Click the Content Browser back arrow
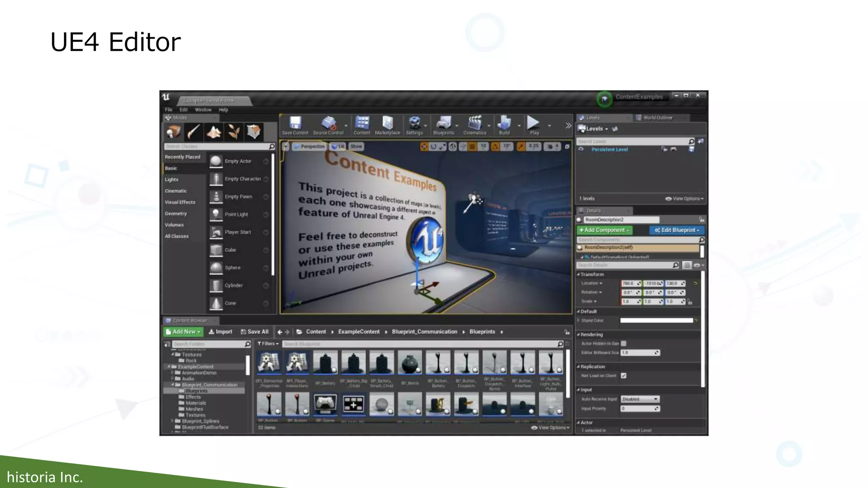 [x=280, y=332]
